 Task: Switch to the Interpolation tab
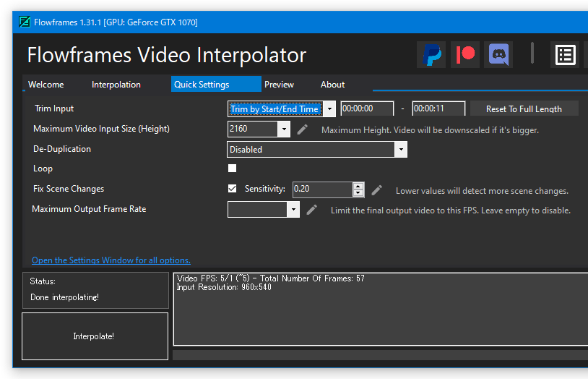(x=116, y=85)
